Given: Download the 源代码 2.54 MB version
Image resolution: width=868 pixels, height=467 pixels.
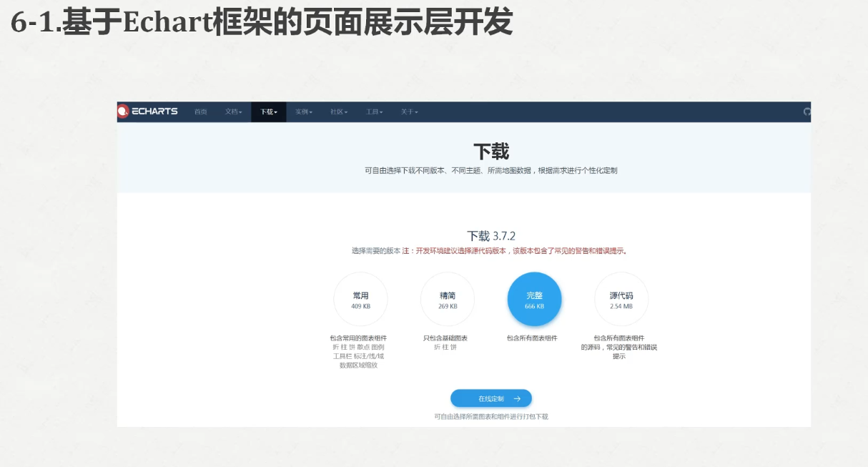Looking at the screenshot, I should [621, 300].
